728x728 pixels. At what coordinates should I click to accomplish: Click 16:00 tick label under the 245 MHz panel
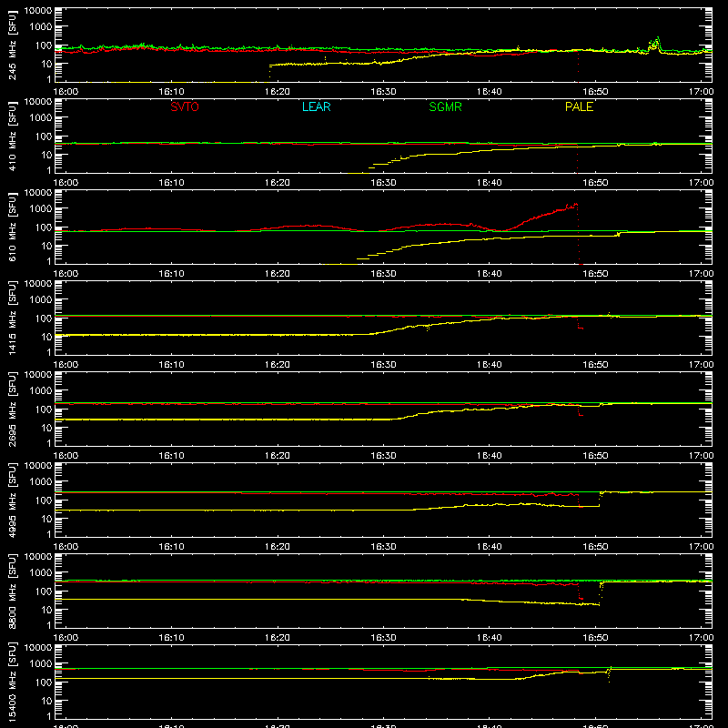click(66, 92)
